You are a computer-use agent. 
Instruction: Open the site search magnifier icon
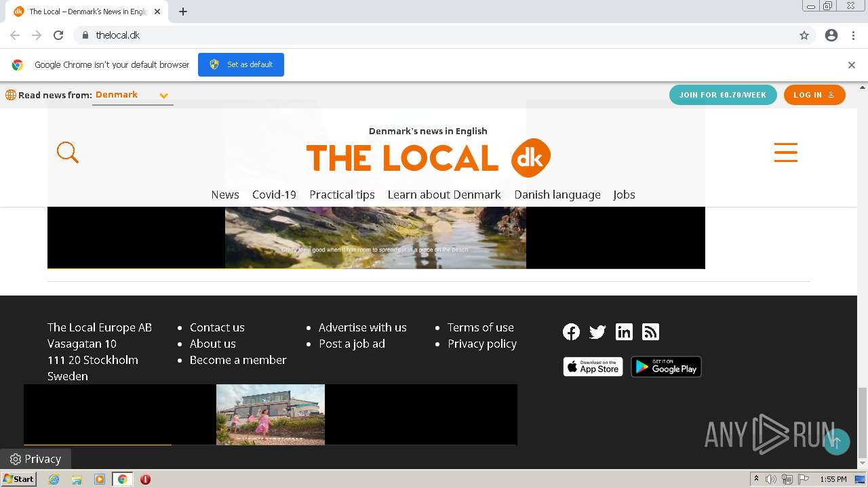click(x=68, y=152)
